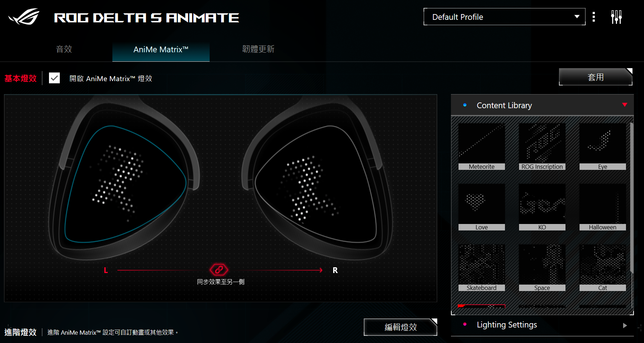Select the right earcup matrix preview
Viewport: 644px width, 343px height.
(316, 184)
